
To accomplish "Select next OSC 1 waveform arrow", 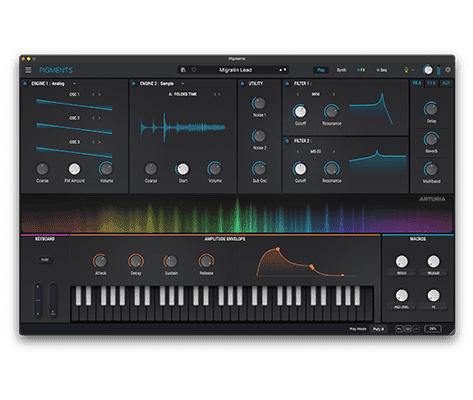I will pos(99,95).
